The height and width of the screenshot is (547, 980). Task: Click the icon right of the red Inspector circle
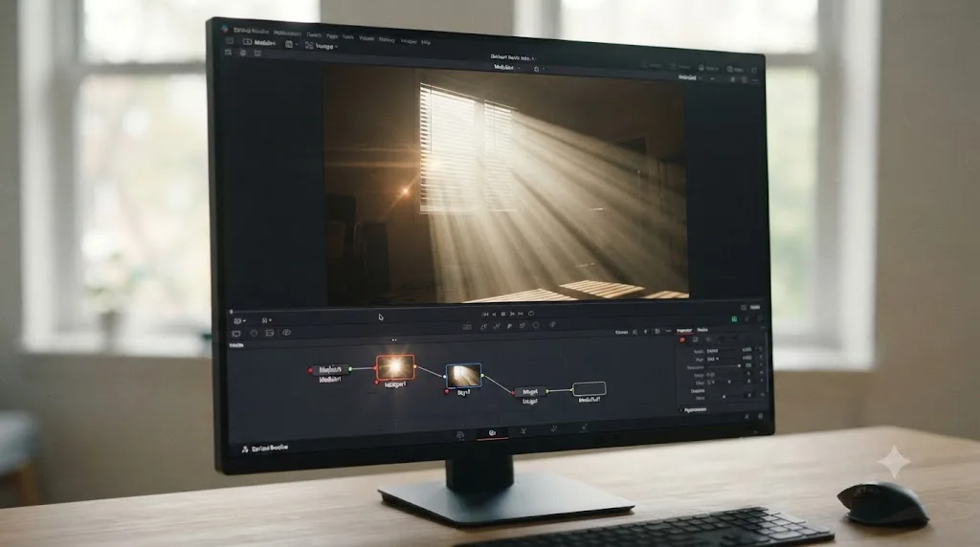click(695, 339)
